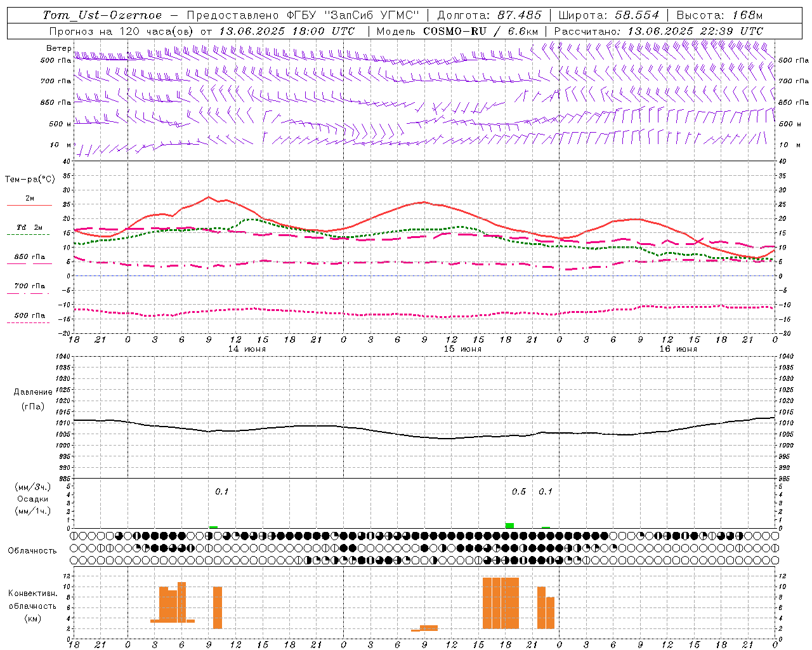Click the 15 июня date label
Viewport: 812px width, 650px height.
(x=462, y=349)
